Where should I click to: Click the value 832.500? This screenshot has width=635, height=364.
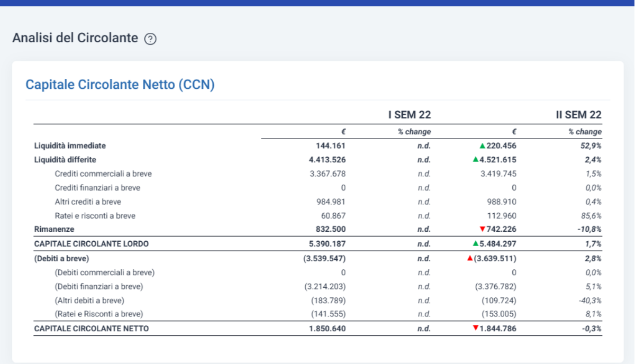[x=331, y=230]
